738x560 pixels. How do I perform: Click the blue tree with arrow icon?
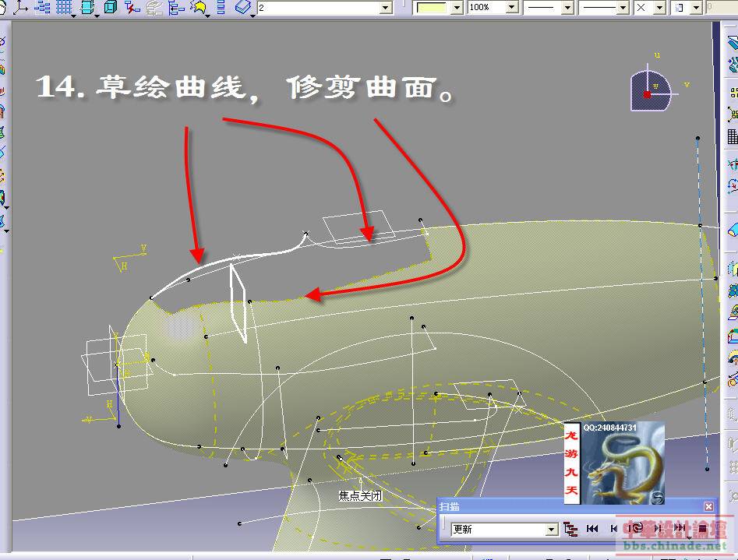click(x=176, y=7)
